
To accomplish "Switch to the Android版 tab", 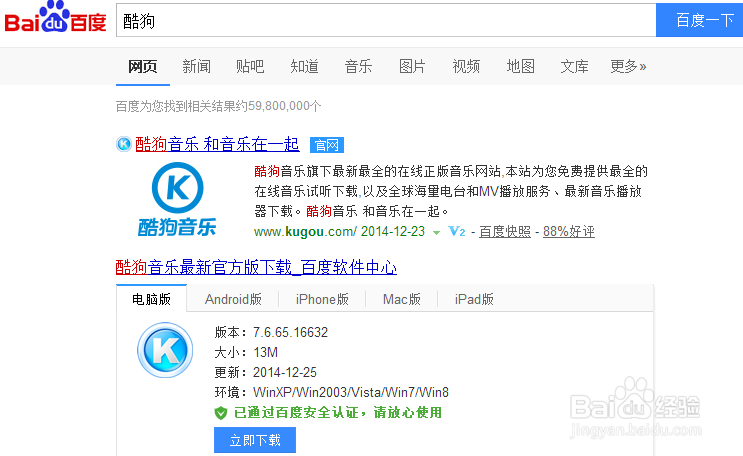I will coord(233,299).
